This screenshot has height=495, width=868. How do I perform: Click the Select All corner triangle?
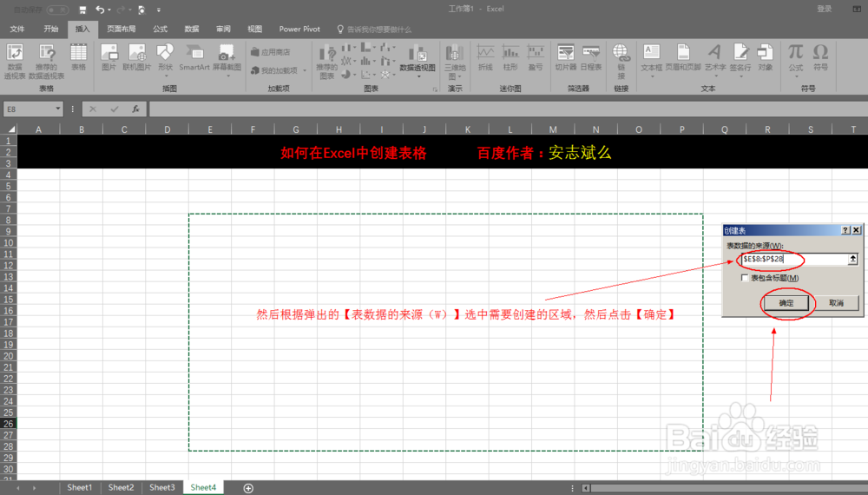[10, 129]
